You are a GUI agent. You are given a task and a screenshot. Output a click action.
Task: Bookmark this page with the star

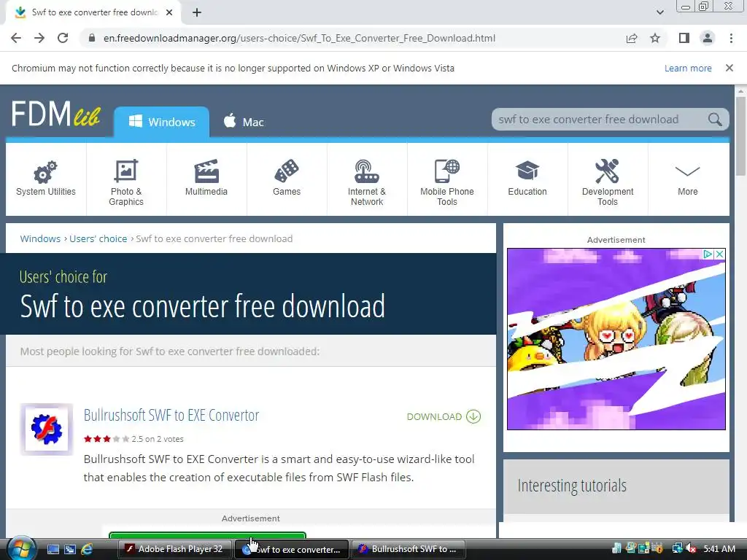point(655,38)
